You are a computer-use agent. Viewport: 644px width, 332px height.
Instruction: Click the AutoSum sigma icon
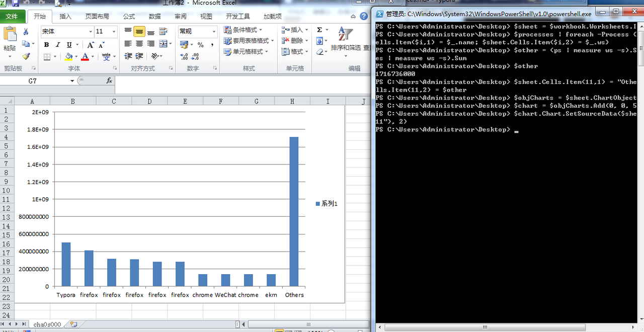point(320,29)
